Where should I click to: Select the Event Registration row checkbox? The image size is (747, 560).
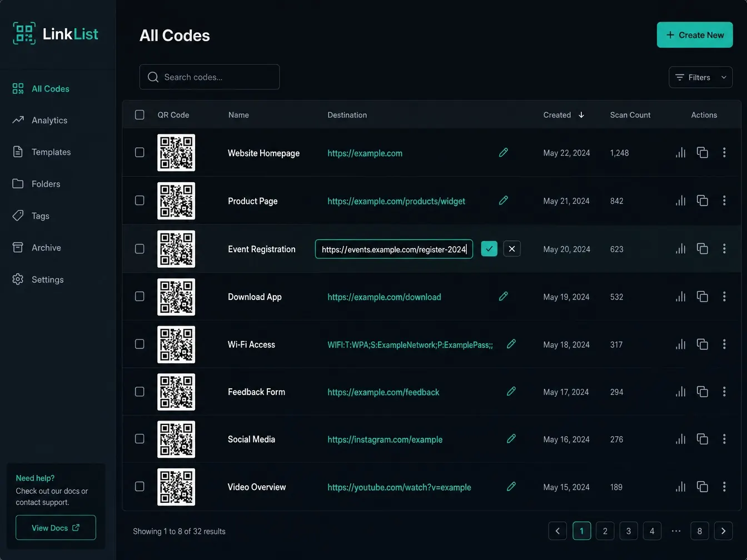[x=140, y=249]
